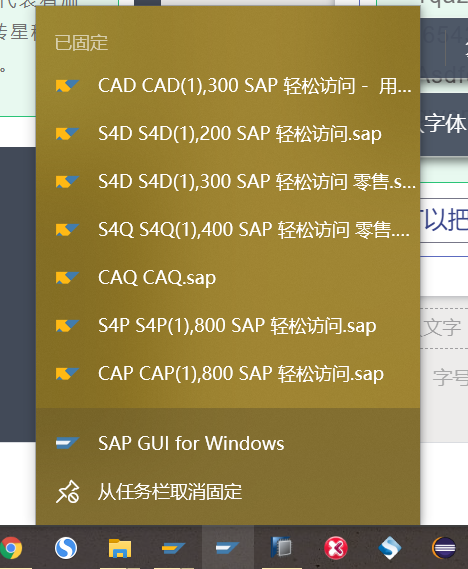Click the icon beside S4P S4P(1),800
The width and height of the screenshot is (468, 569).
(67, 325)
